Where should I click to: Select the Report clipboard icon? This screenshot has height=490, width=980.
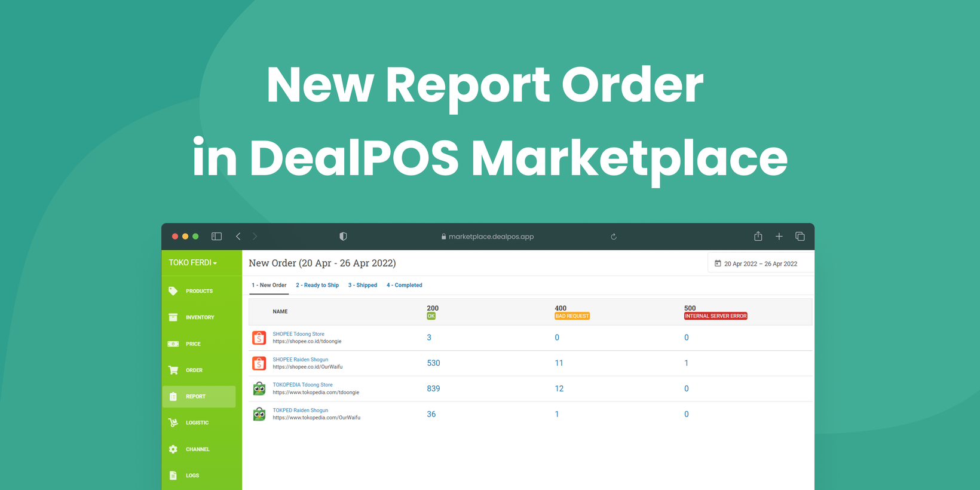[x=173, y=396]
